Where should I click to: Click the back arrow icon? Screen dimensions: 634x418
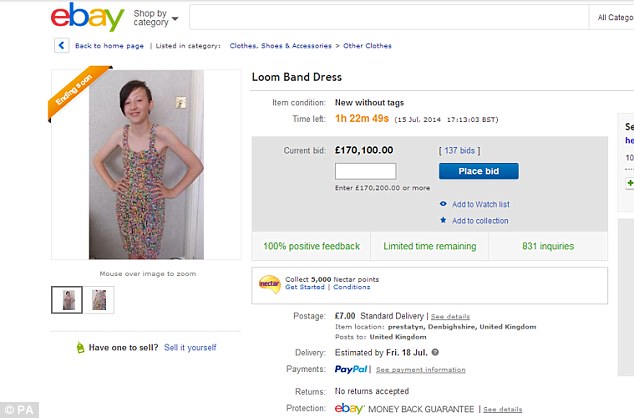tap(62, 45)
